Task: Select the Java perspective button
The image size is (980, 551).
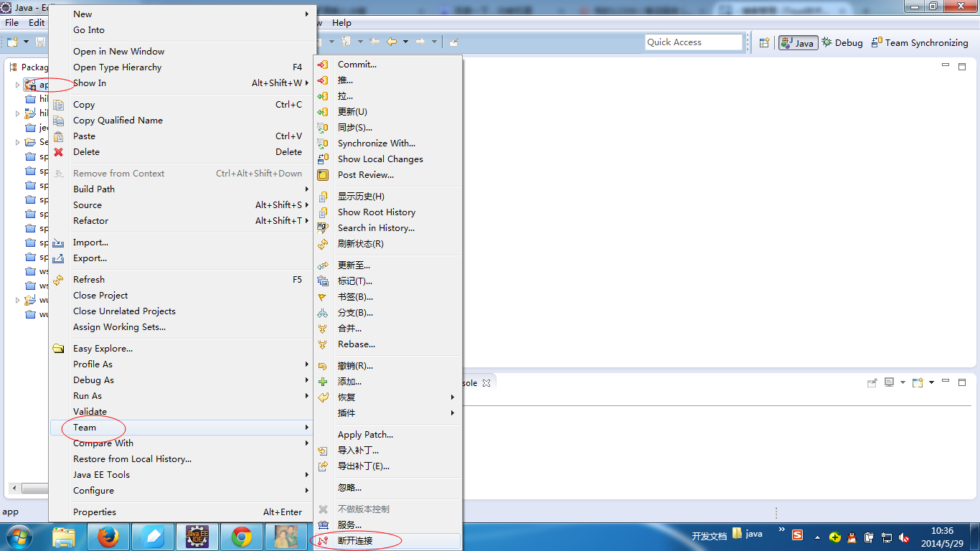Action: (798, 43)
